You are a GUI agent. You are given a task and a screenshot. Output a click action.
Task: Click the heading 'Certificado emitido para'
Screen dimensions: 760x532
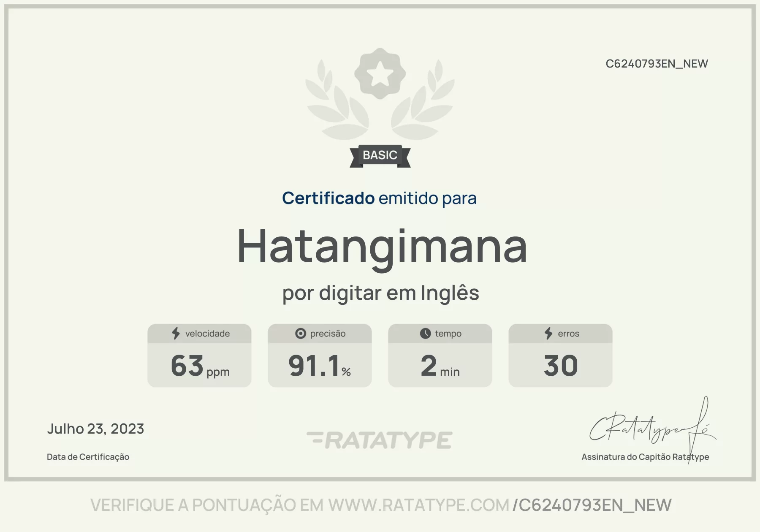tap(379, 198)
